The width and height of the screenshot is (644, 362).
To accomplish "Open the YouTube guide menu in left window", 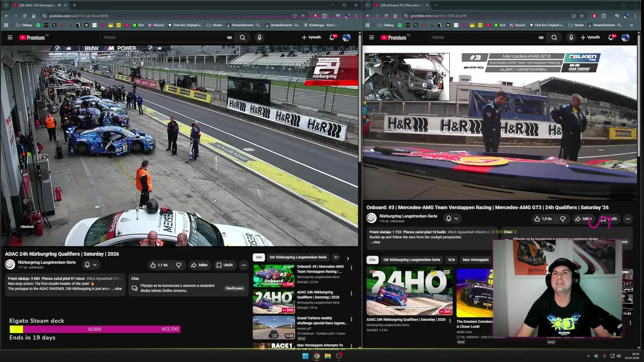I will tap(10, 37).
